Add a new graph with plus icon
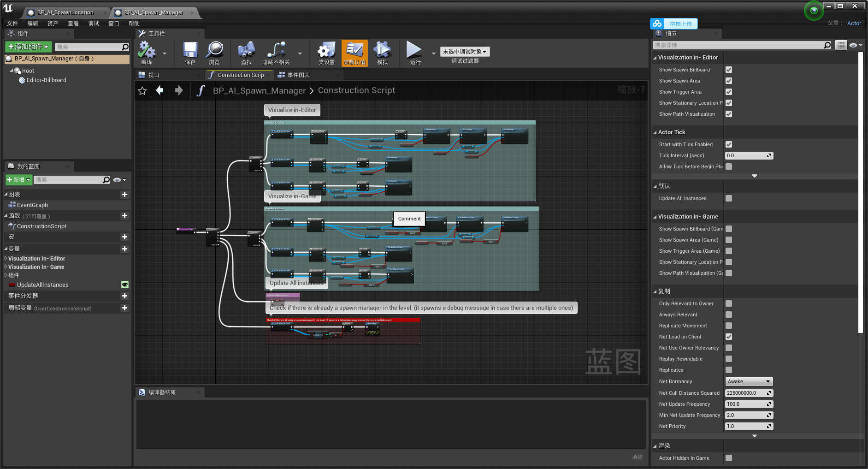The image size is (868, 469). click(x=124, y=195)
